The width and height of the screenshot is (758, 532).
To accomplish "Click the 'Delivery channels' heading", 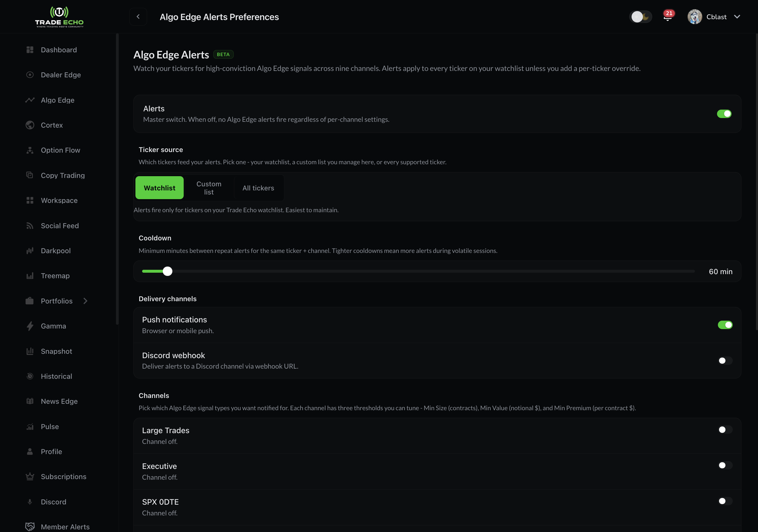I will point(167,299).
